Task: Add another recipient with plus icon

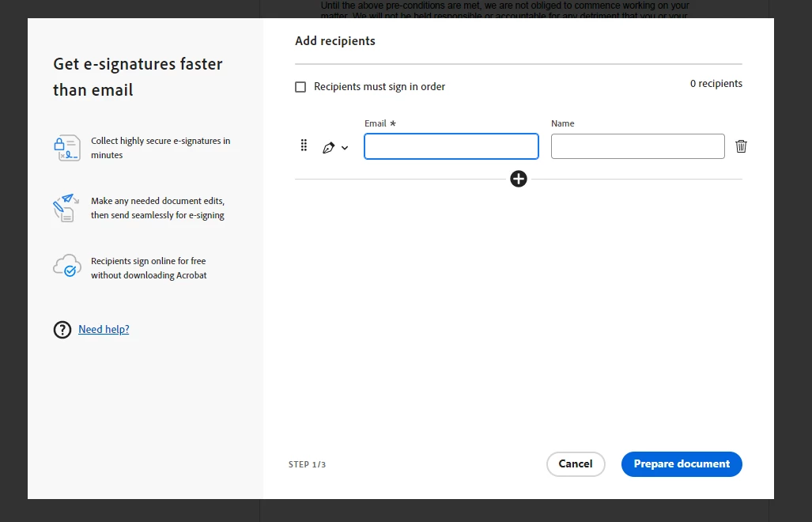Action: (x=519, y=180)
